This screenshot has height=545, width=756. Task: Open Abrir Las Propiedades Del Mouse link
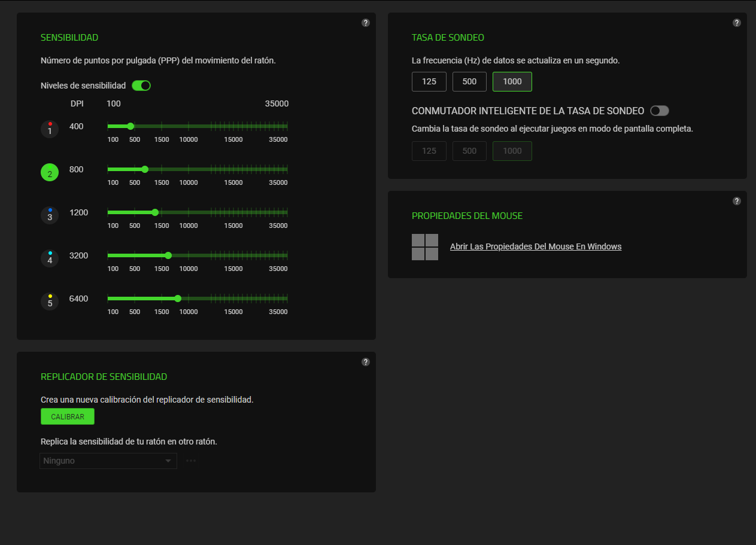tap(536, 246)
